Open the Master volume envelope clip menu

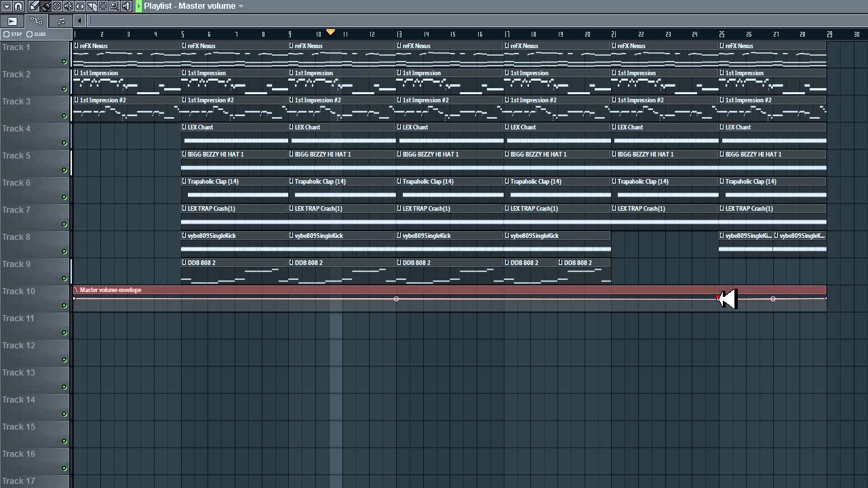pos(77,290)
